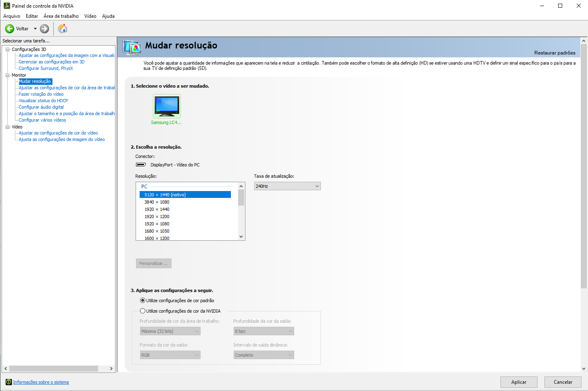Click Restaurar padrões link
Screen dimensions: 588x391
pyautogui.click(x=555, y=53)
